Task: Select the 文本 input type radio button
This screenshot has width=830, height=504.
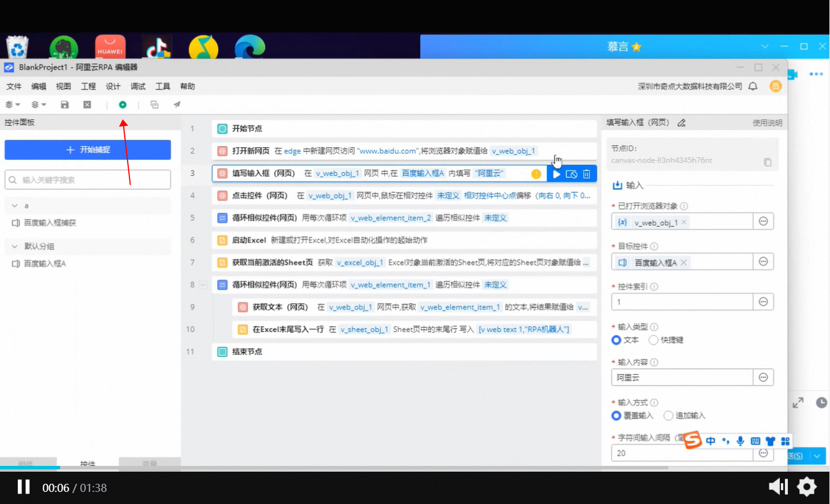Action: (616, 340)
